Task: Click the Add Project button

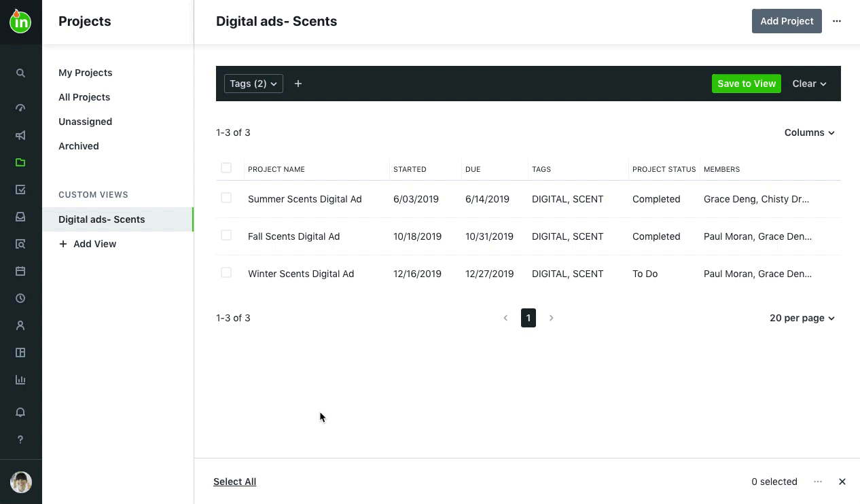Action: pyautogui.click(x=787, y=21)
